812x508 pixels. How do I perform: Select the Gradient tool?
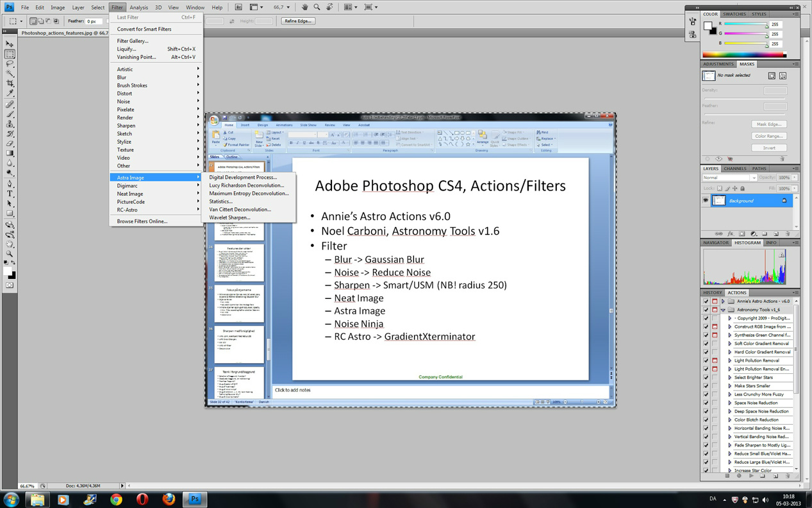(x=10, y=153)
